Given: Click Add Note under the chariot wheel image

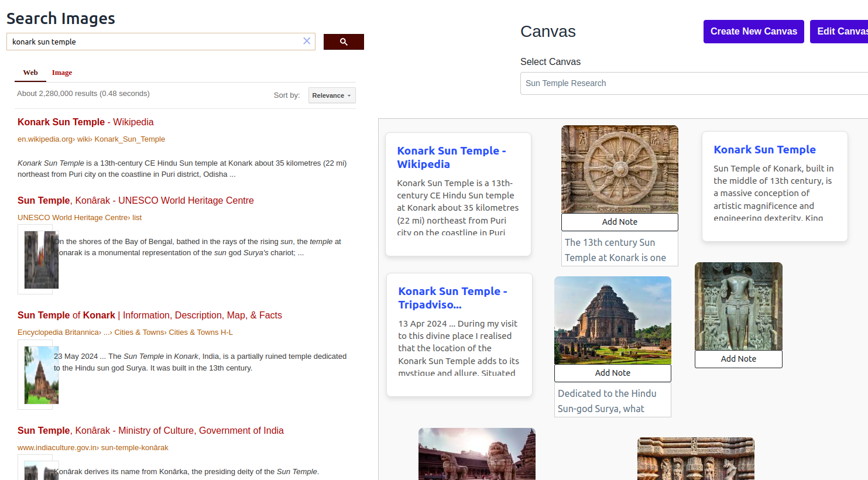Looking at the screenshot, I should coord(619,222).
